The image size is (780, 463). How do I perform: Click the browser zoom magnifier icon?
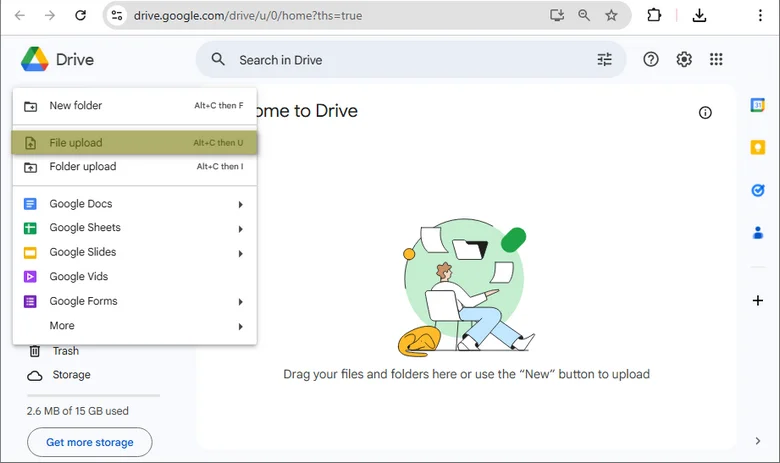point(584,15)
